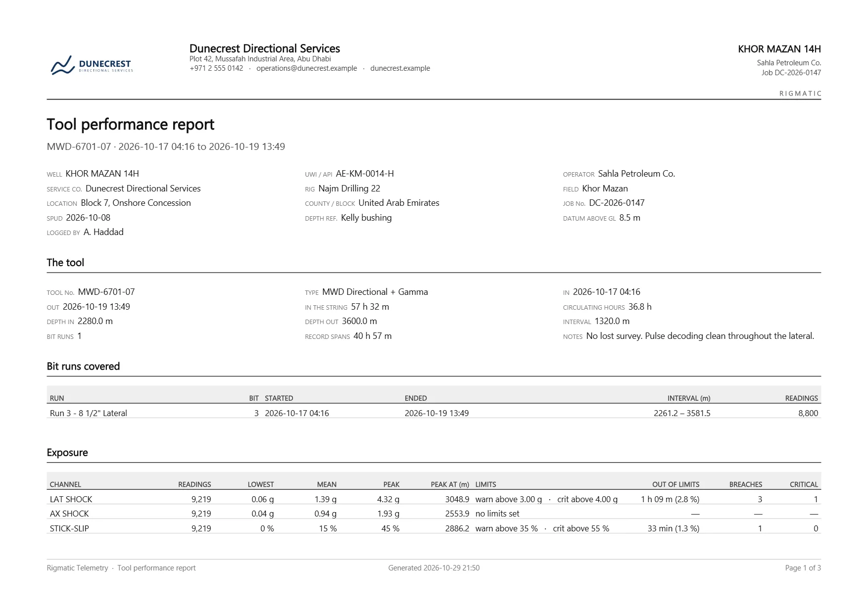Select the phone number +971 2 555 0142
The height and width of the screenshot is (613, 868).
[x=216, y=68]
